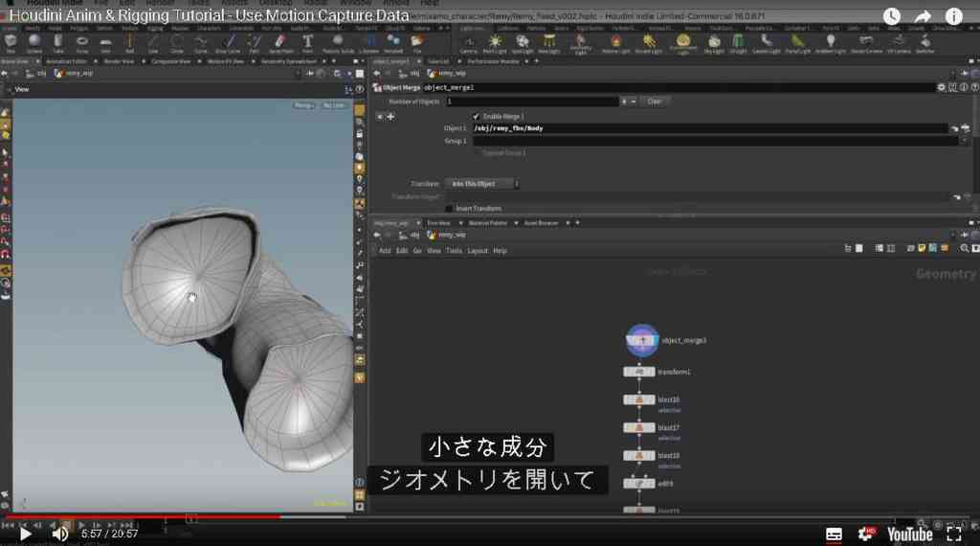Image resolution: width=980 pixels, height=546 pixels.
Task: Open YouTube Watch Later clock
Action: click(891, 16)
